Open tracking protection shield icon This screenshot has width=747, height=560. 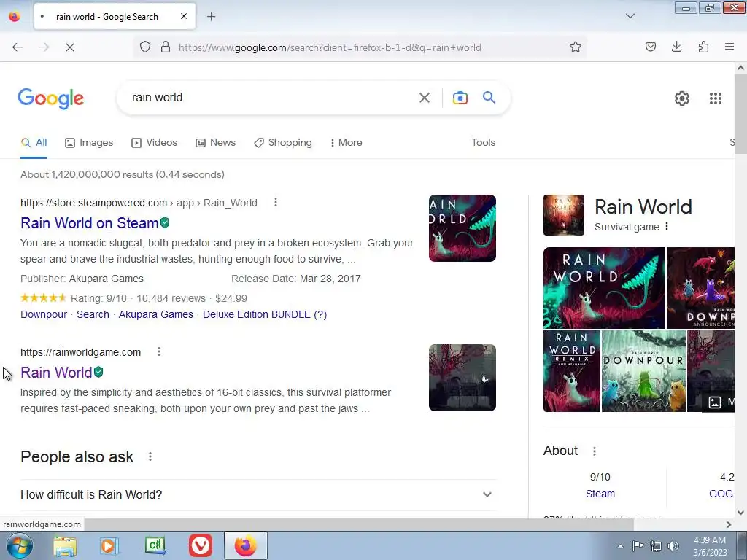pyautogui.click(x=145, y=47)
